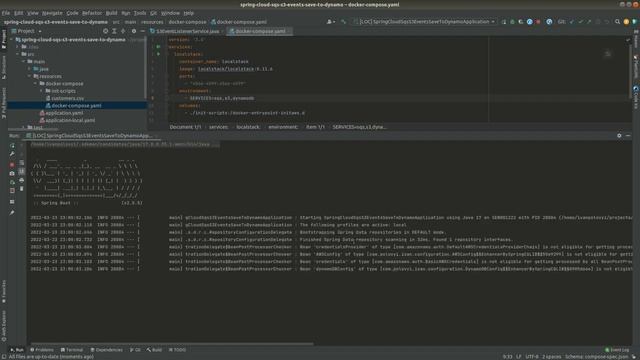
Task: Click Collapse All in Project panel
Action: (x=123, y=31)
